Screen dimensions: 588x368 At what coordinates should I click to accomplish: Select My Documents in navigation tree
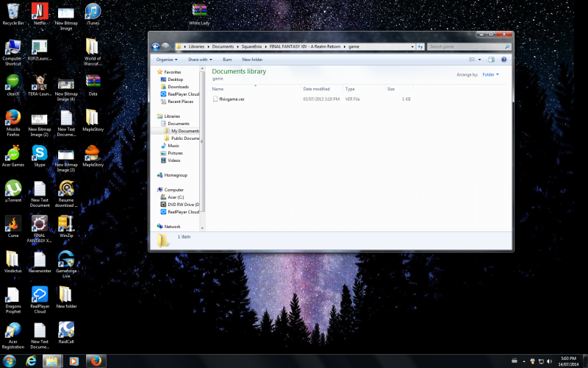[x=182, y=131]
